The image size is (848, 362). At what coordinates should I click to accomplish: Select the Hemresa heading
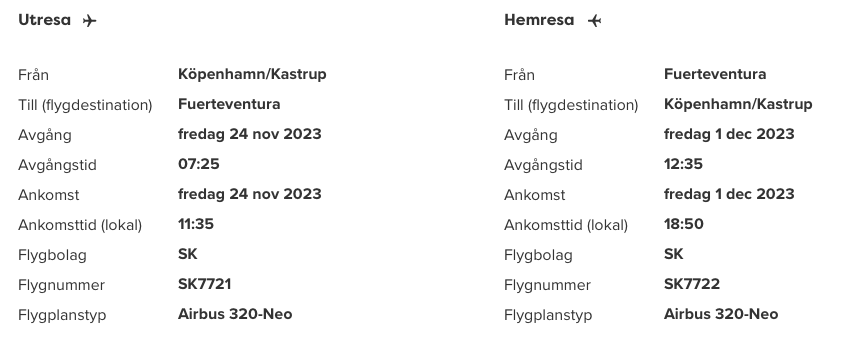tap(539, 20)
